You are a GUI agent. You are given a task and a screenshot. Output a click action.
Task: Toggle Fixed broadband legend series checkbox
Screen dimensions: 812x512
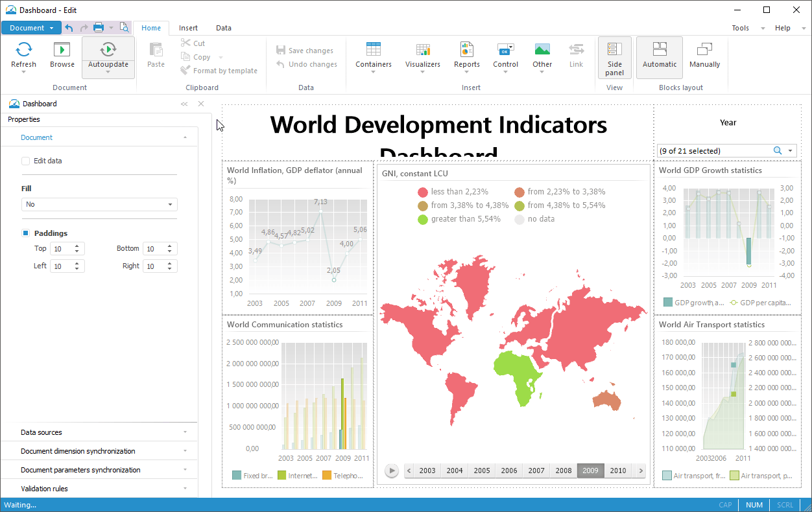point(237,476)
